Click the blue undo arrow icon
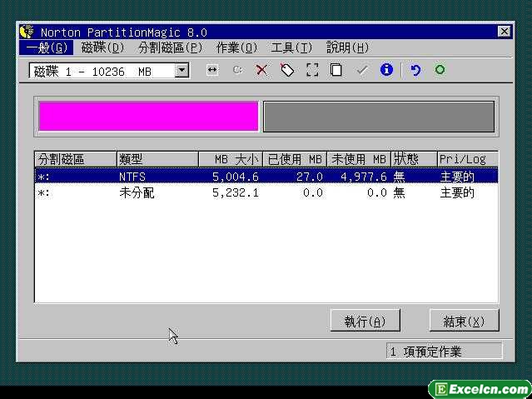 415,70
